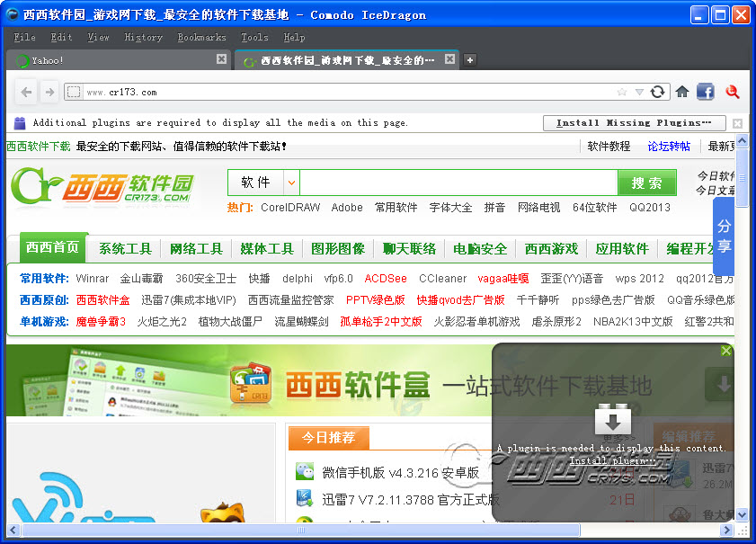Open the 应用软件 category tab
Image resolution: width=756 pixels, height=544 pixels.
(x=622, y=249)
